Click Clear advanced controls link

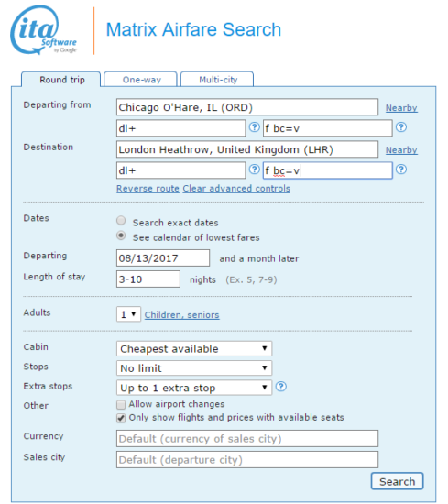(x=236, y=189)
